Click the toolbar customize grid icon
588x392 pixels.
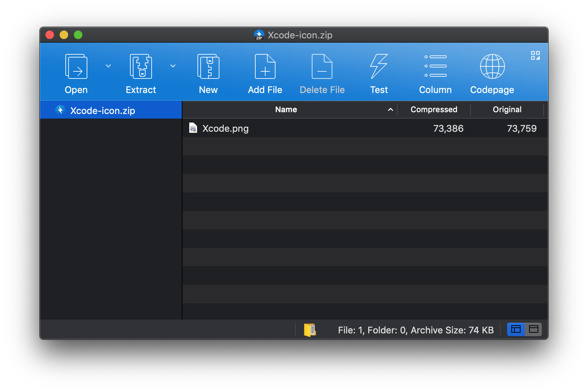pos(535,55)
